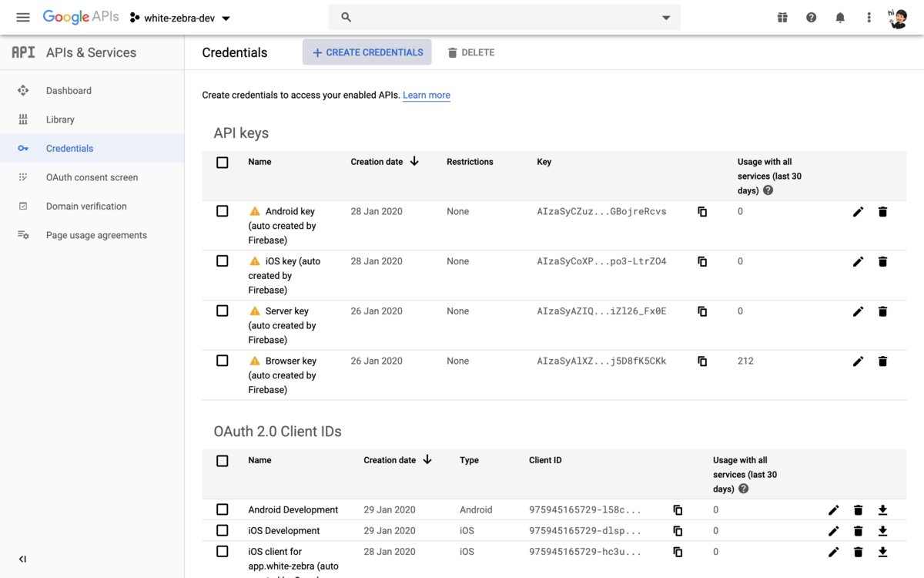The height and width of the screenshot is (578, 924).
Task: Check the Server key row
Action: coord(223,311)
